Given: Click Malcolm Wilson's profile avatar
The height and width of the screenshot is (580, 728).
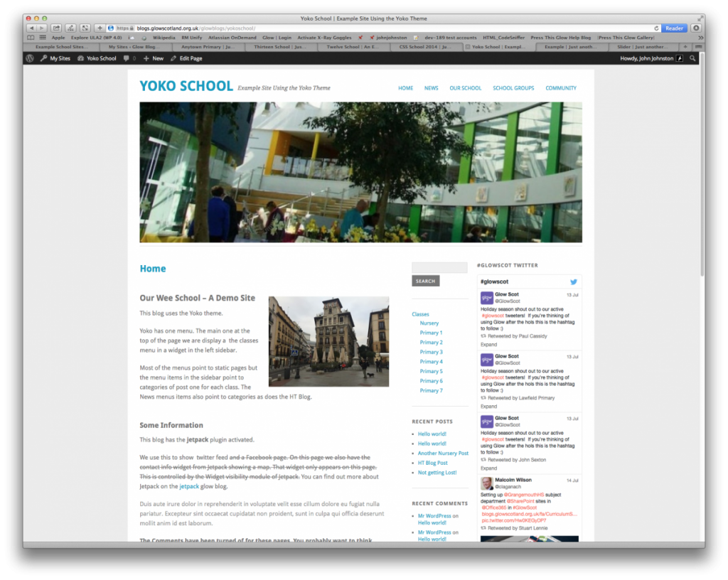Looking at the screenshot, I should click(488, 484).
